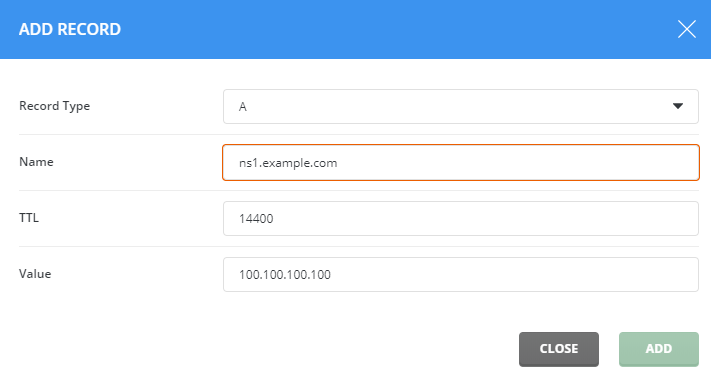Focus the Name input field
Screen dimensions: 711x374
tap(461, 163)
